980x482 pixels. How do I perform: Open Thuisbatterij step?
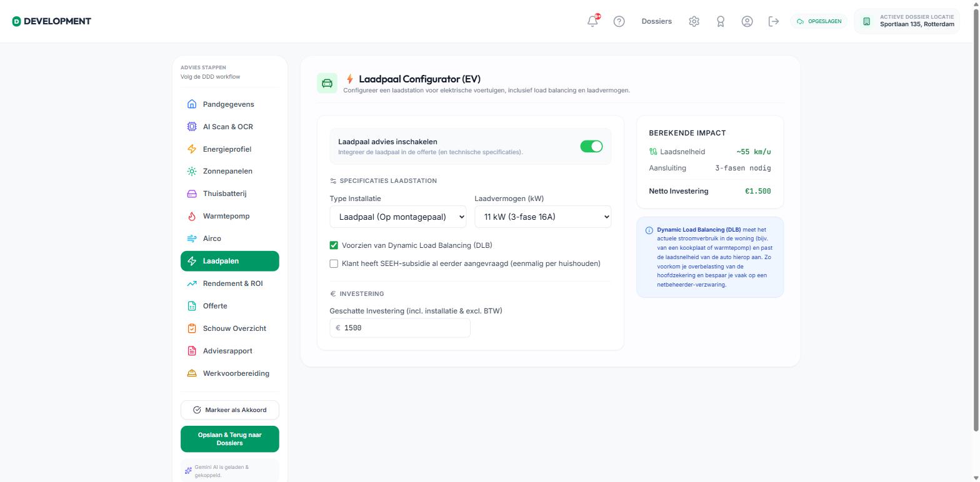coord(230,194)
